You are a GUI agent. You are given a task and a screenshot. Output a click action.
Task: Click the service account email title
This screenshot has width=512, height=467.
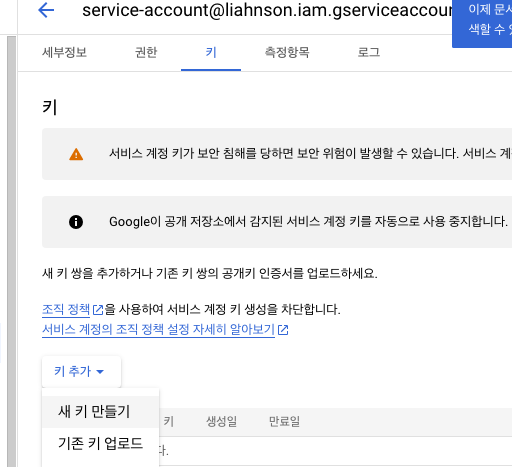[267, 10]
